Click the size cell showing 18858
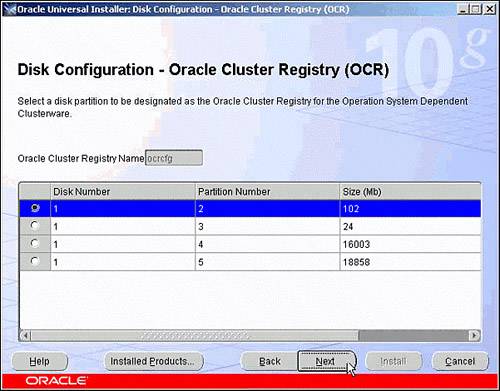 pyautogui.click(x=410, y=262)
